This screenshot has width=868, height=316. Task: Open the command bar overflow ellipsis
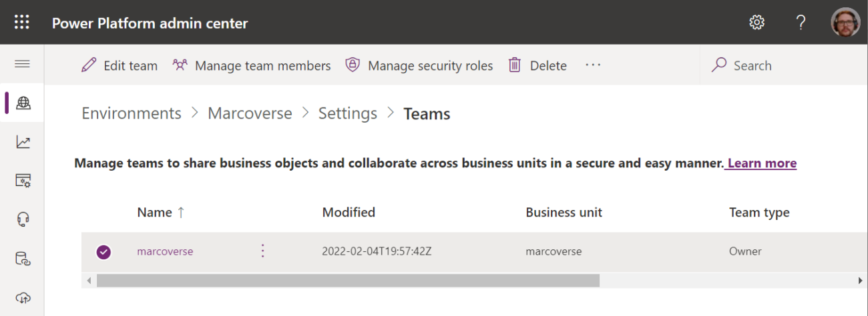tap(593, 65)
